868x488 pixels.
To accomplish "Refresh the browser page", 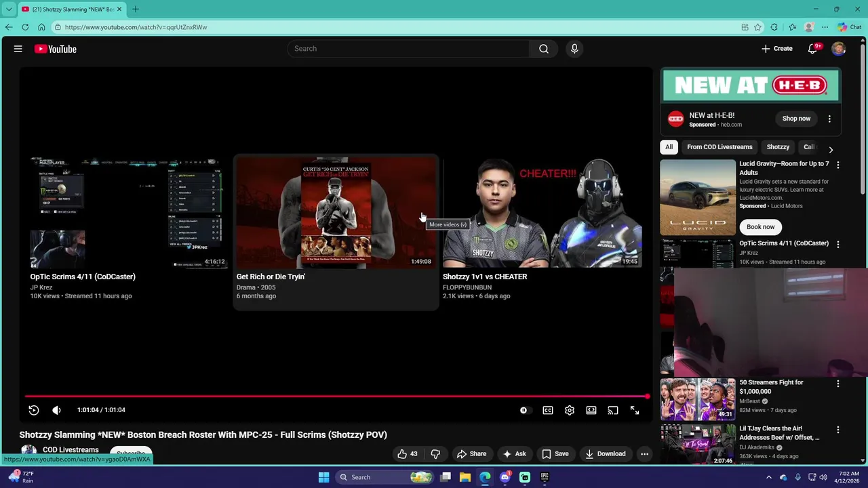I will (25, 27).
